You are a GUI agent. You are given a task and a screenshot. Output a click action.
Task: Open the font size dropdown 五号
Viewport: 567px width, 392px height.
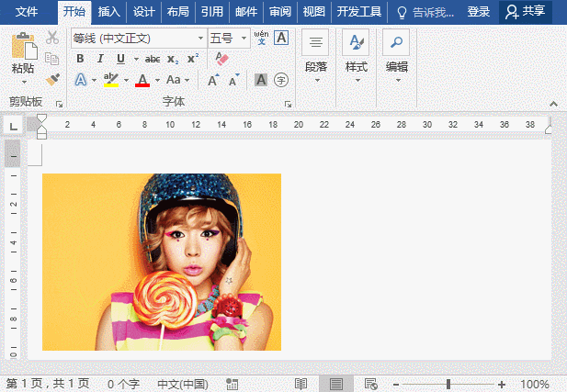(x=244, y=39)
